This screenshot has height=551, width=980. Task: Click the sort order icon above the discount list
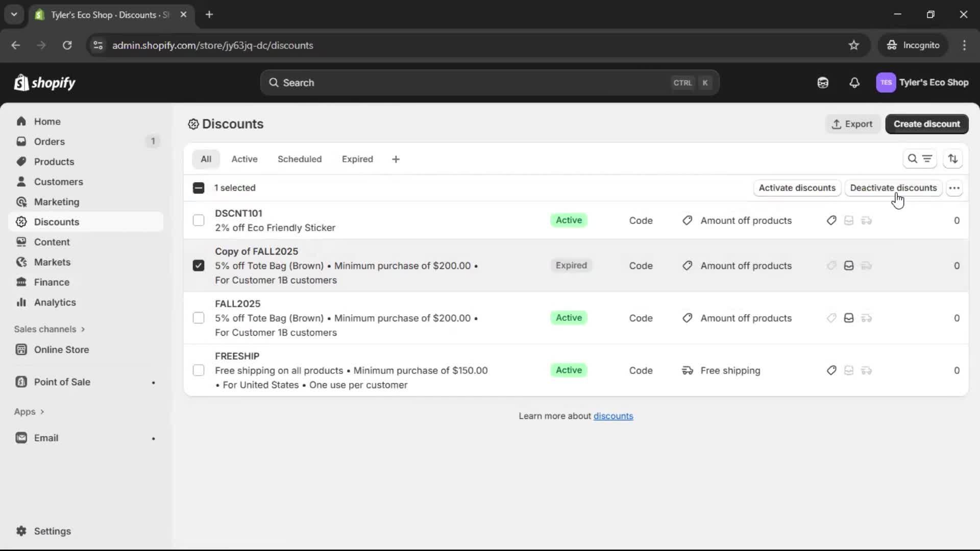(x=953, y=159)
